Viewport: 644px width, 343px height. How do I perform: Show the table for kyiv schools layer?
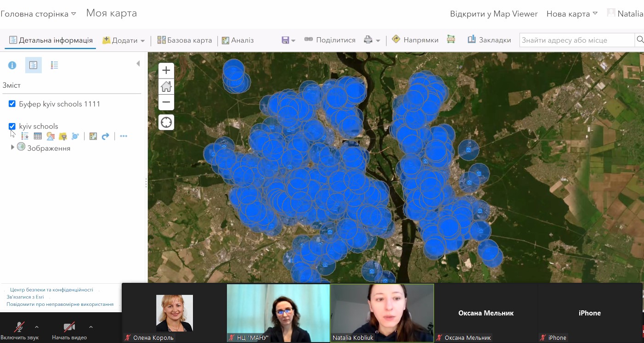(38, 136)
